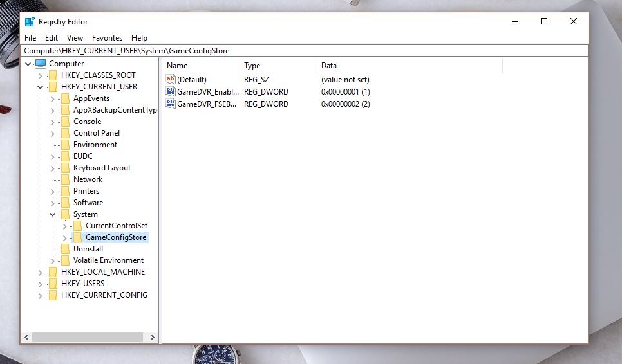Click the Environment folder icon
The height and width of the screenshot is (364, 622).
tap(65, 145)
